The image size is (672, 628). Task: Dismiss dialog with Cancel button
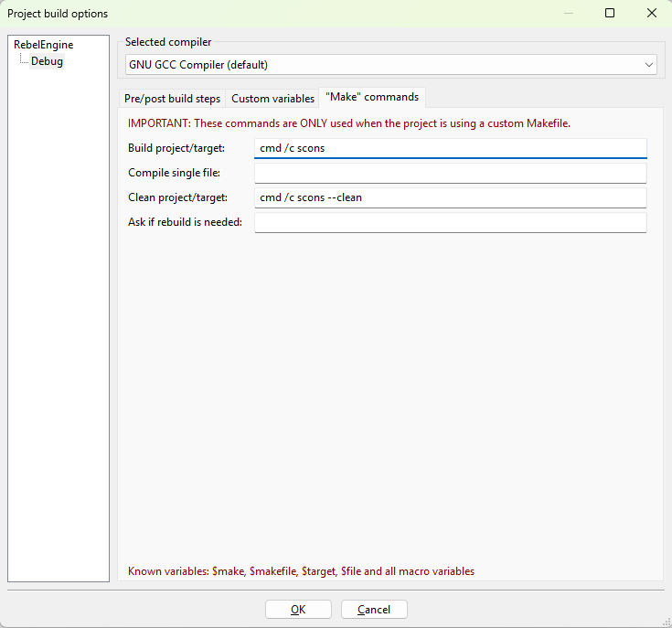click(374, 609)
